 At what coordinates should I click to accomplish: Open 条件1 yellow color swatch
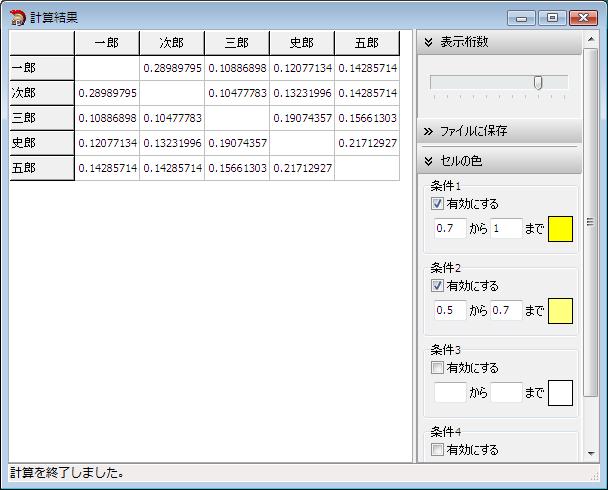(560, 229)
